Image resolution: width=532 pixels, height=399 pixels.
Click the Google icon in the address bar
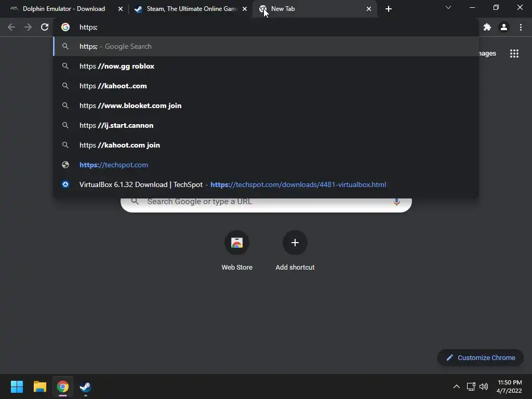click(65, 27)
